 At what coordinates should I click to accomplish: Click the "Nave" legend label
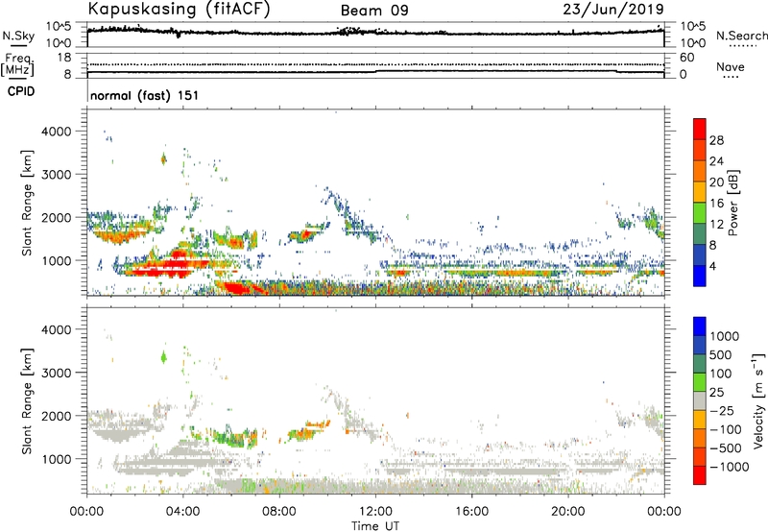(x=730, y=67)
